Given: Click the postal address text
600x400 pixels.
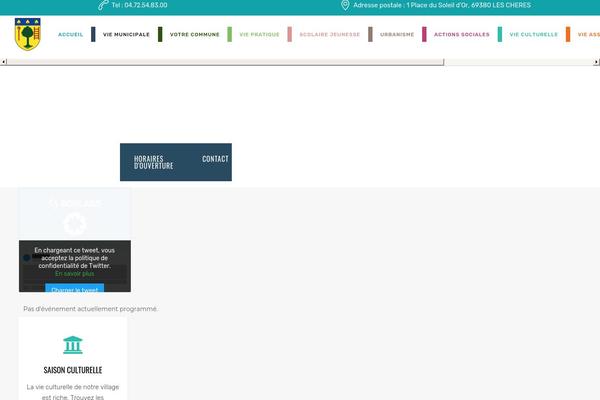Looking at the screenshot, I should [442, 5].
